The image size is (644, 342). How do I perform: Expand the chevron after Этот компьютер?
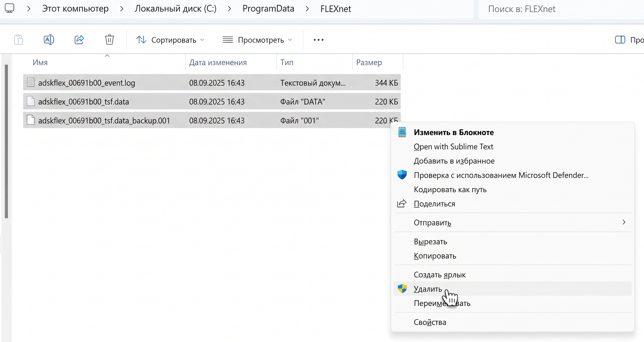122,9
